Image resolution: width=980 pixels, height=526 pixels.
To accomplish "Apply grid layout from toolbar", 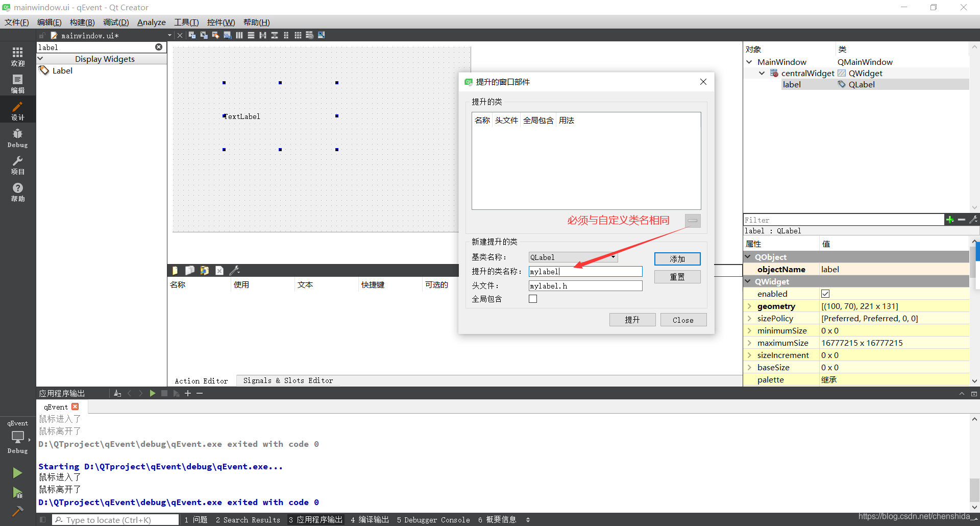I will pos(298,35).
